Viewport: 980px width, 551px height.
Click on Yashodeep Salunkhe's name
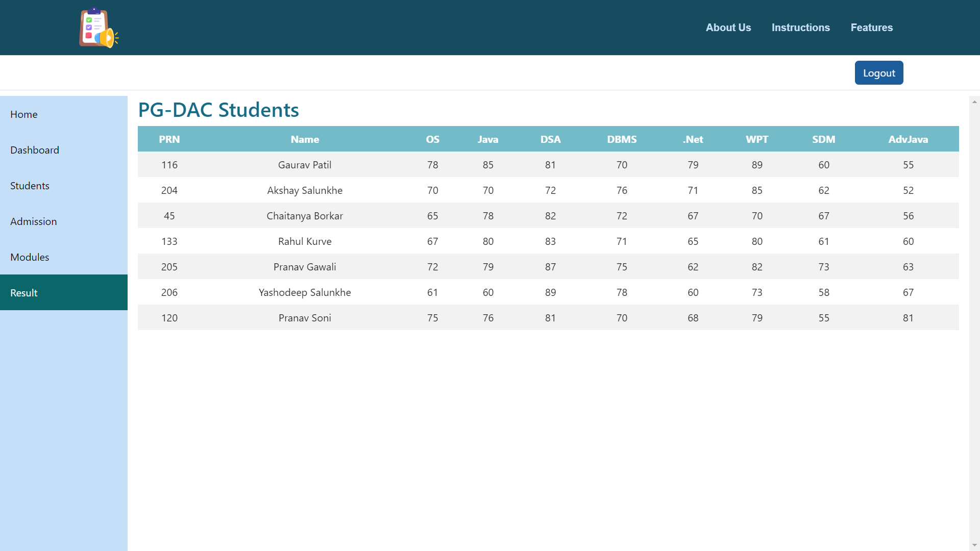305,292
